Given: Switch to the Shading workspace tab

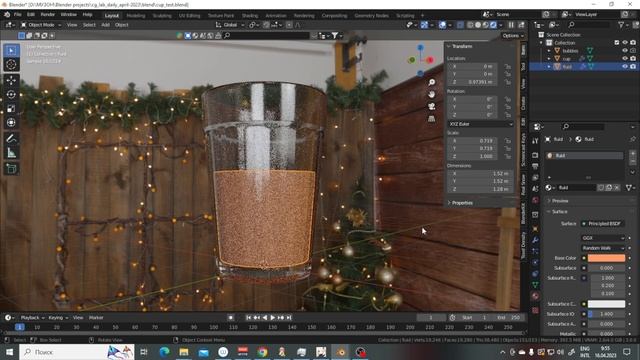Looking at the screenshot, I should 249,16.
